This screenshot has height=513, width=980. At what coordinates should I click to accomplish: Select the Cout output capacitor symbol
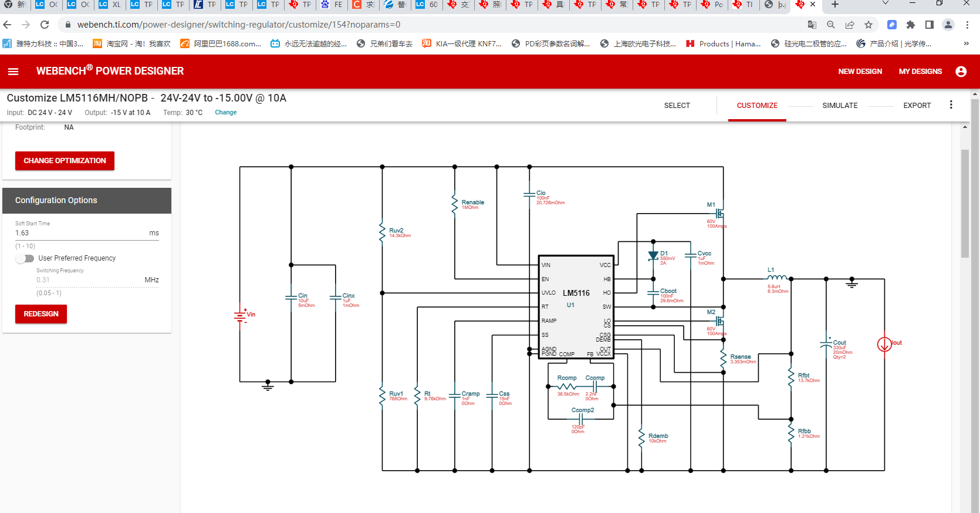[826, 345]
